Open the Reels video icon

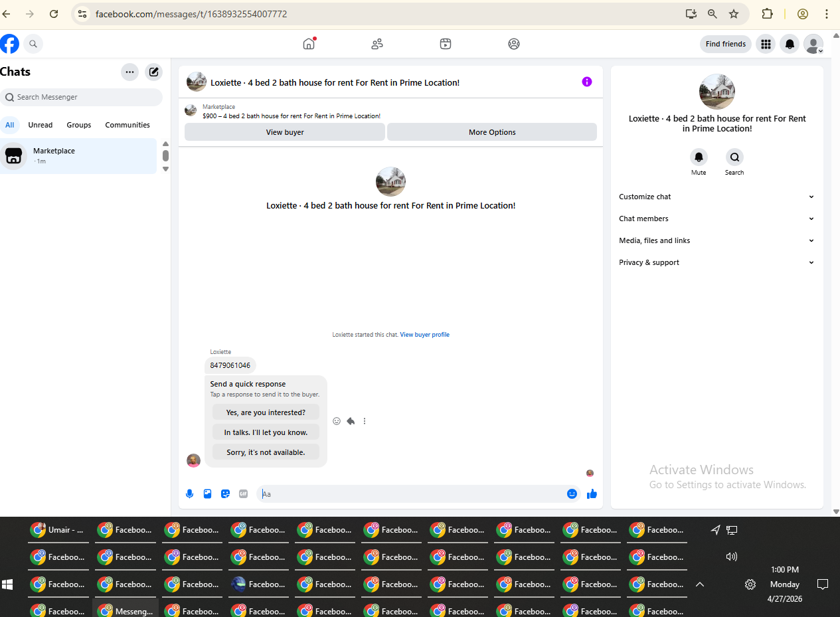[x=446, y=44]
